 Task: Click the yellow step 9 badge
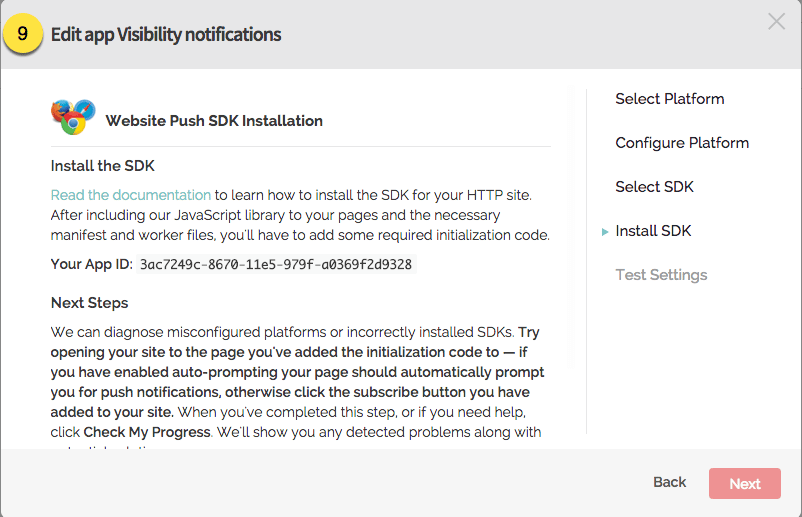(24, 35)
